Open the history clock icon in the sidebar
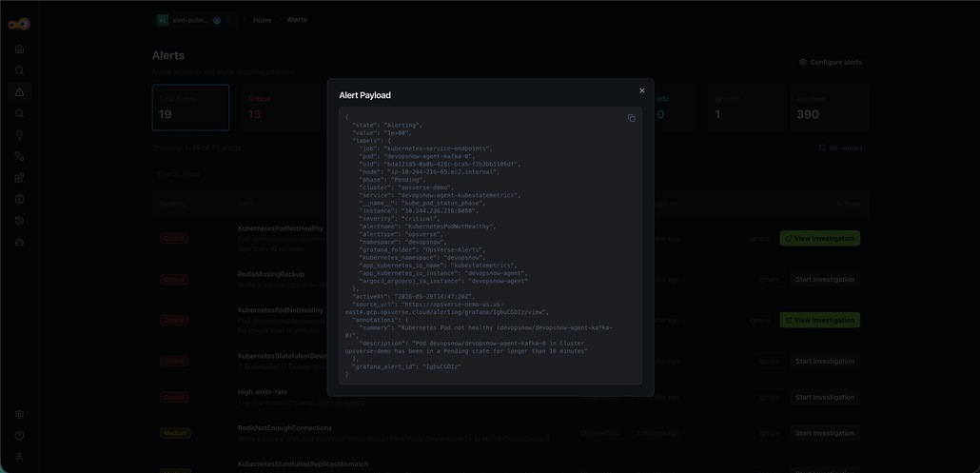 click(19, 221)
